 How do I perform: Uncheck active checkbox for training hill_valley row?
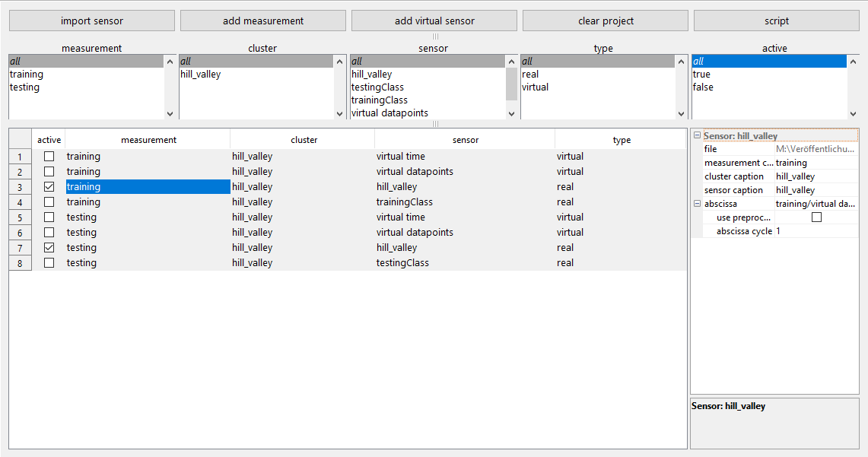click(x=49, y=187)
